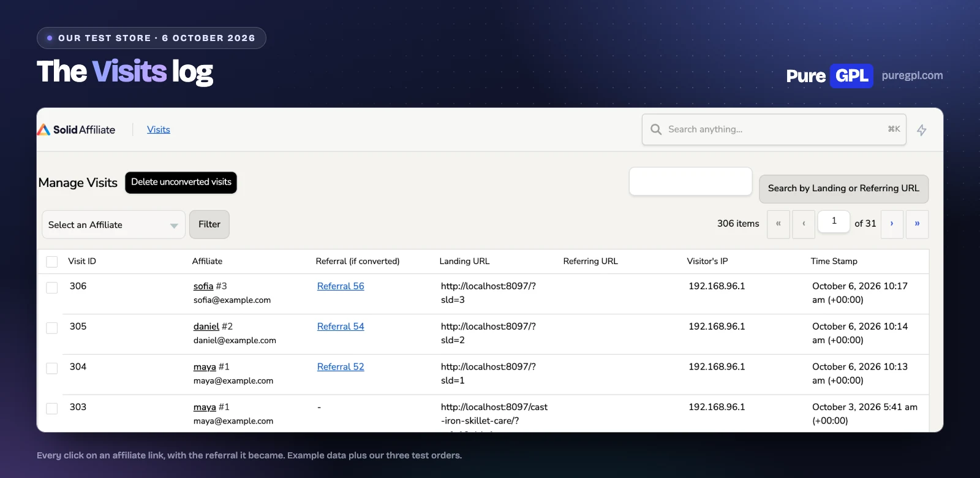Viewport: 980px width, 478px height.
Task: Focus the Search anything field
Action: coord(774,129)
